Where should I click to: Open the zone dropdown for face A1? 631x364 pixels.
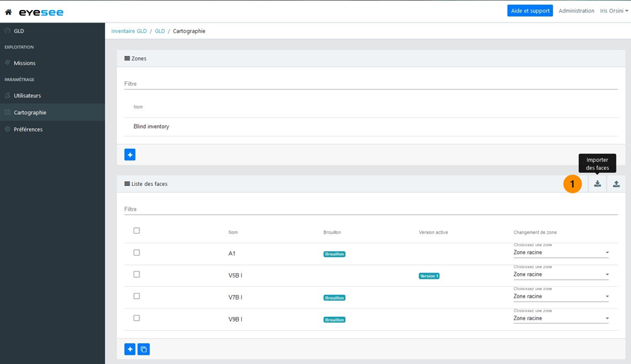click(x=561, y=253)
